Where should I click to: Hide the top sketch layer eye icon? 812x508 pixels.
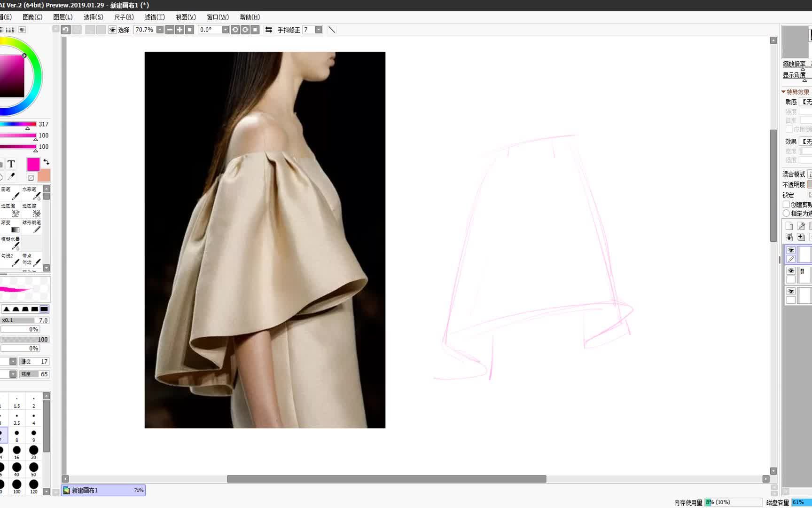(791, 250)
